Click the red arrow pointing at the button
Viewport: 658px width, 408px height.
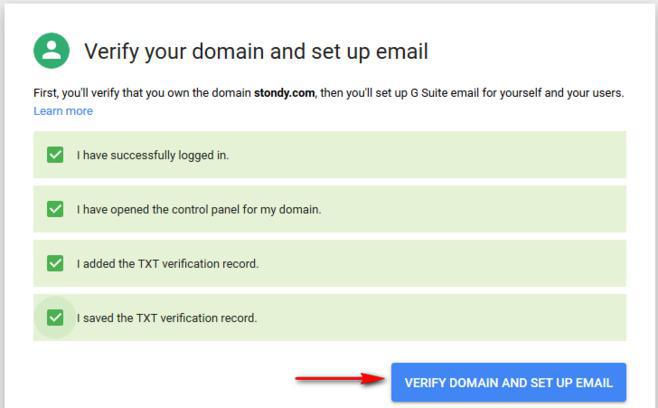point(340,379)
